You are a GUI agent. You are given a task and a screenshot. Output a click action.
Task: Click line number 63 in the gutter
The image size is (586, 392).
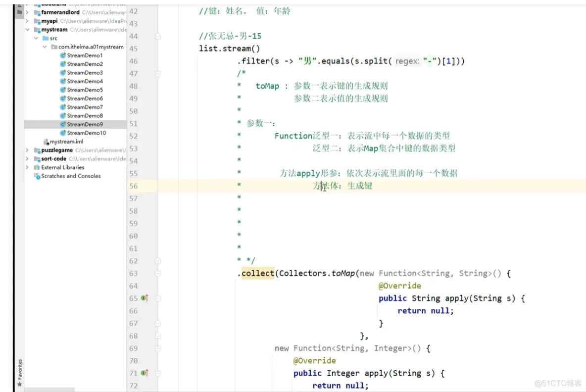coord(134,274)
